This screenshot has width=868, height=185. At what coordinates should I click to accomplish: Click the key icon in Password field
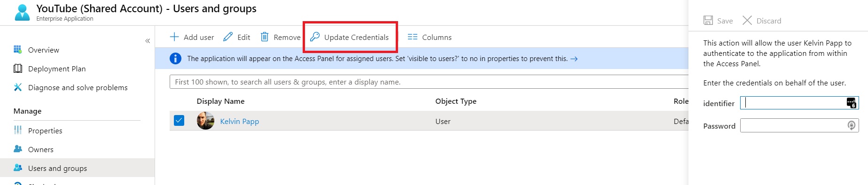coord(851,125)
